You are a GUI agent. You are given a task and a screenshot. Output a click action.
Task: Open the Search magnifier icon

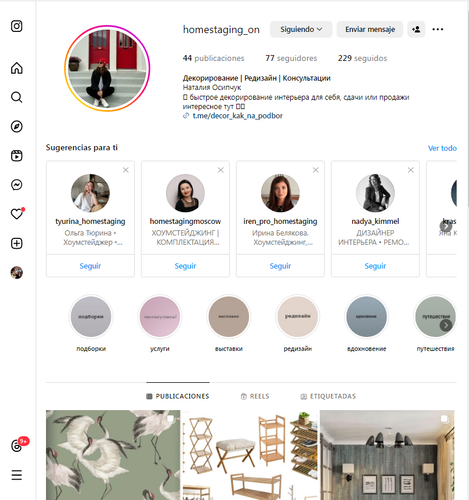point(17,97)
